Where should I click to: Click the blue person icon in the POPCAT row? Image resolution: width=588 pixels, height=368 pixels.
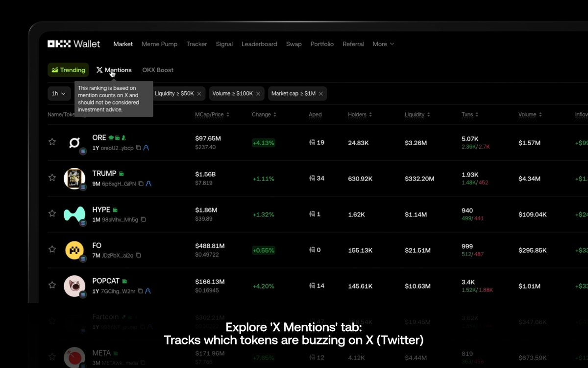pyautogui.click(x=147, y=291)
